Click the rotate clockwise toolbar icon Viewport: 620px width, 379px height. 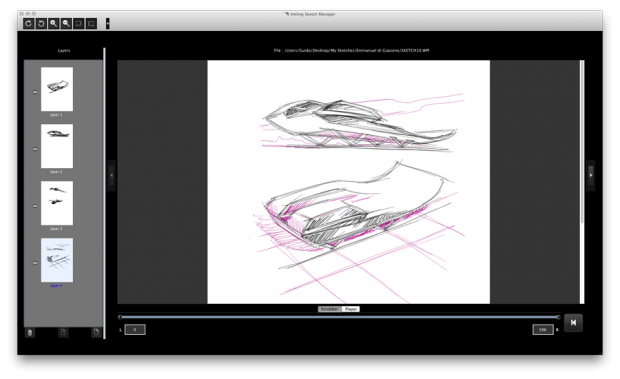28,24
